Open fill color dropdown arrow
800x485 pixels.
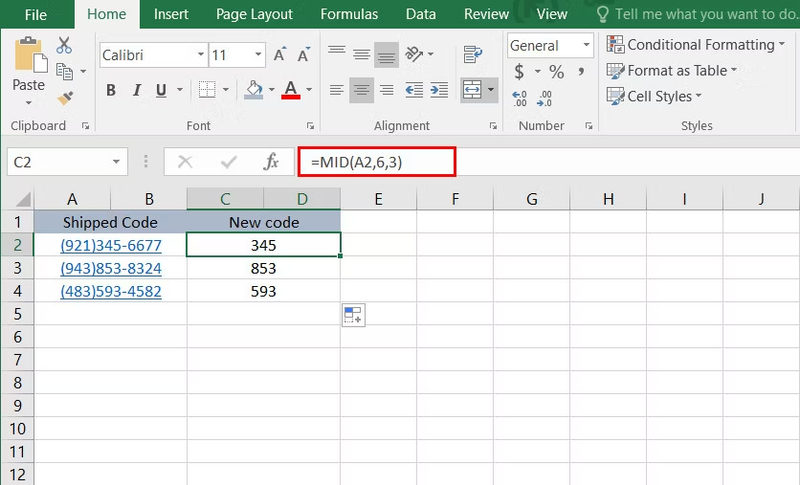[271, 90]
